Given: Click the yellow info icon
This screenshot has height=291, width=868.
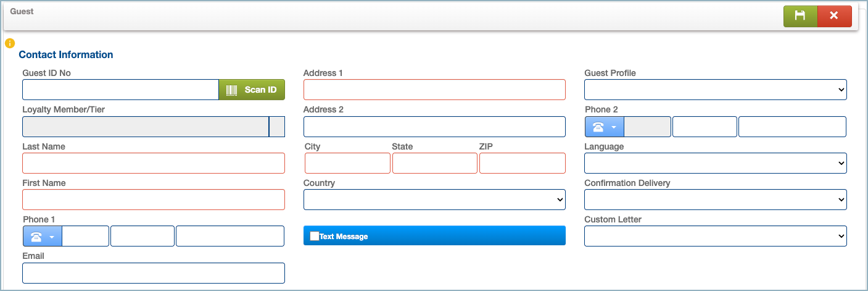Looking at the screenshot, I should pos(9,43).
